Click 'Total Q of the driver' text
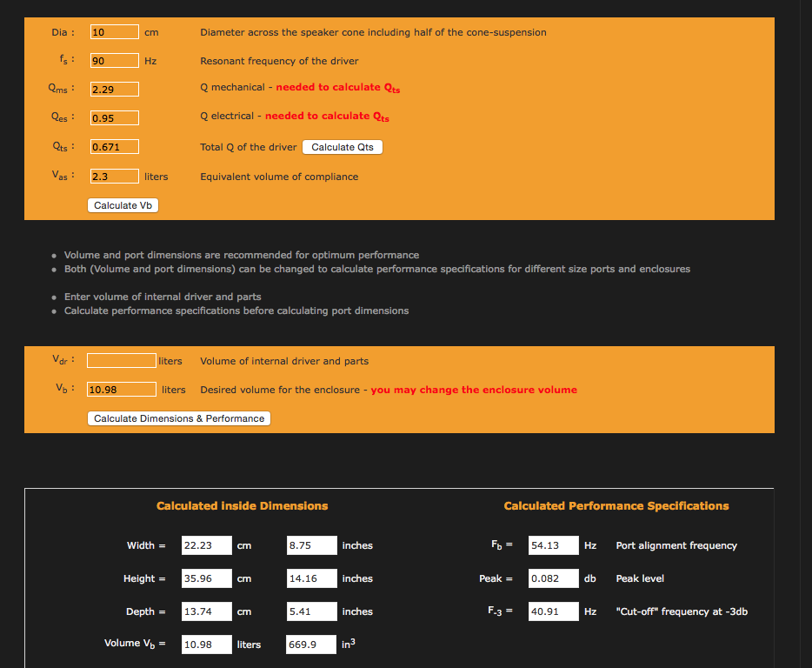Image resolution: width=812 pixels, height=668 pixels. pos(249,147)
